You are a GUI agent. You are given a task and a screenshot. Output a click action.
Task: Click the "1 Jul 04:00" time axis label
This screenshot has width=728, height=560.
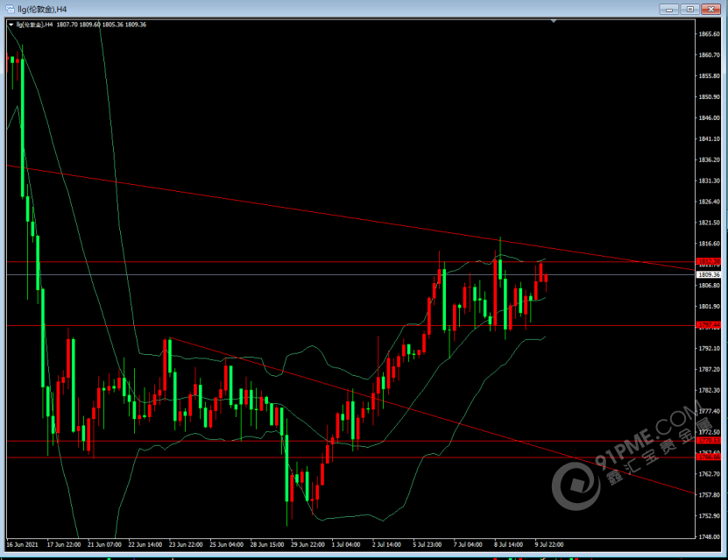click(346, 544)
